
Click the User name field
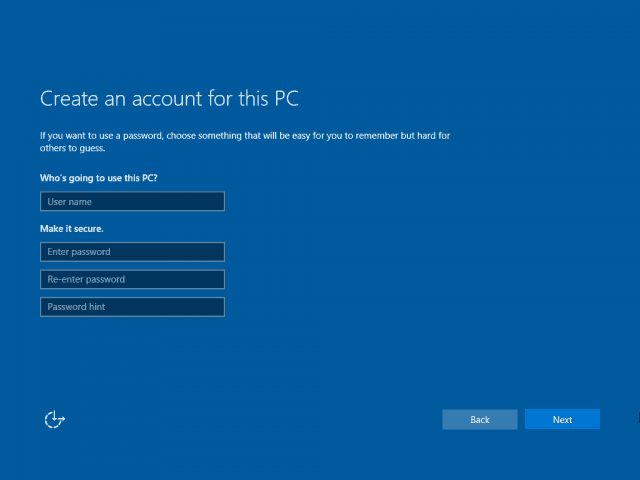tap(132, 201)
